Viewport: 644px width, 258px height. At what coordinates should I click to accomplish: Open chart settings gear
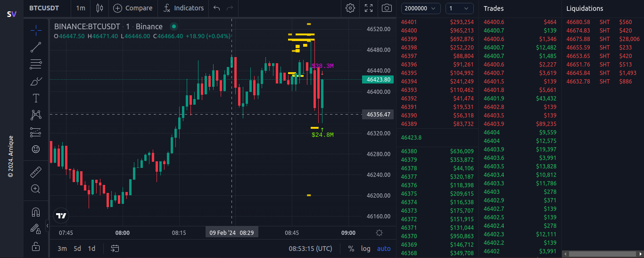(x=350, y=8)
